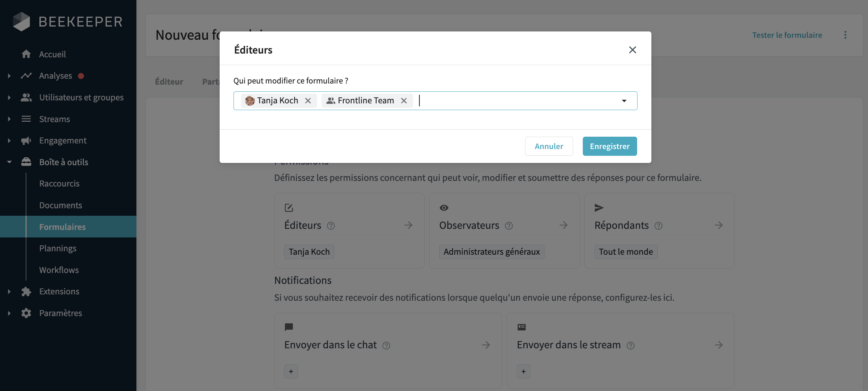The width and height of the screenshot is (868, 391).
Task: Click inside the editors input field
Action: point(517,101)
